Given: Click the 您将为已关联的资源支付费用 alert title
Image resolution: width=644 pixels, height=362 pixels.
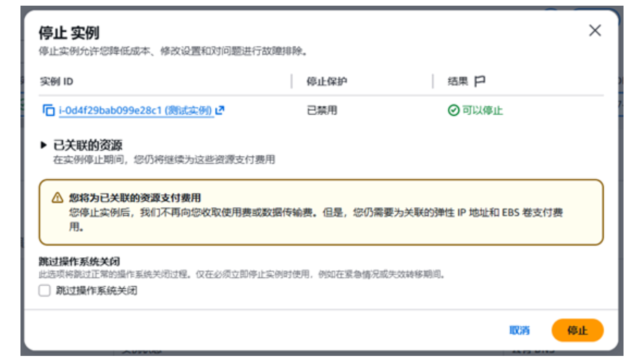Looking at the screenshot, I should coord(135,198).
